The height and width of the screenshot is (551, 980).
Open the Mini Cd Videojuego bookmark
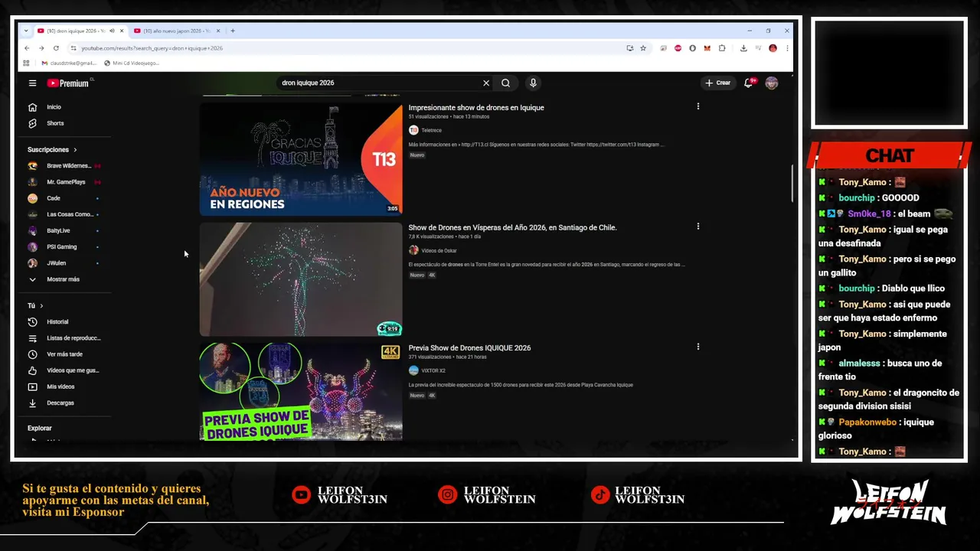132,64
